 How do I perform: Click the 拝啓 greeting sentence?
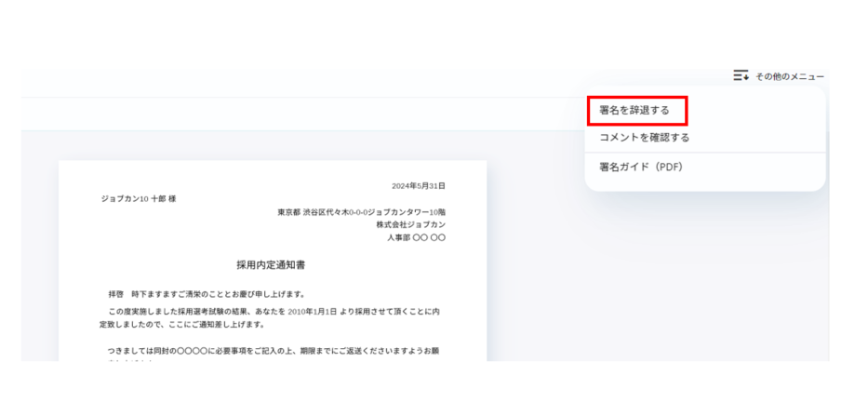click(x=207, y=294)
